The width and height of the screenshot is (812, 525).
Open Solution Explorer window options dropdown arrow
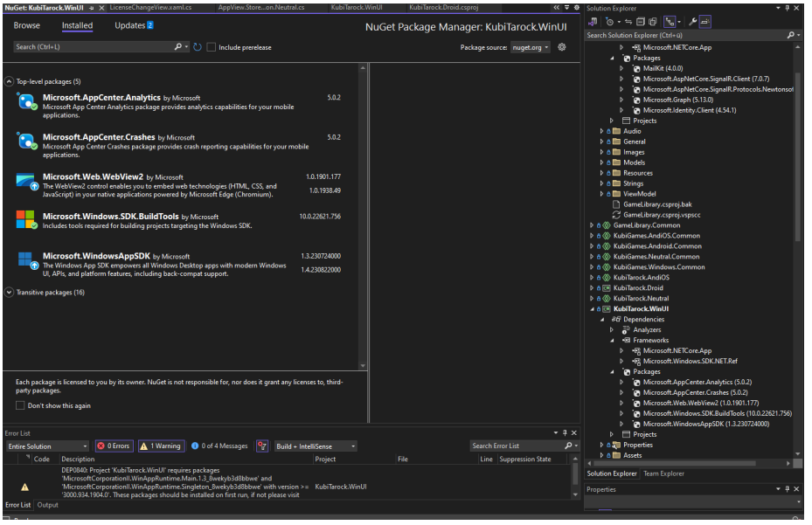coord(778,8)
